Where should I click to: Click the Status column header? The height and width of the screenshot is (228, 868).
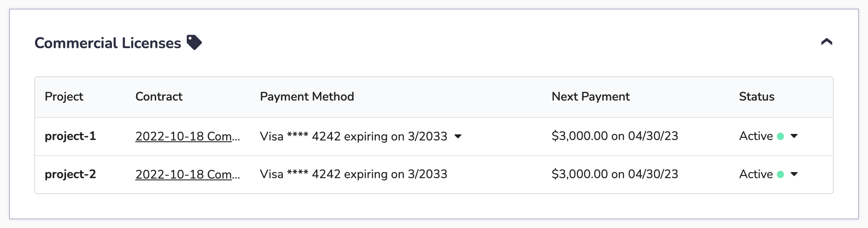[x=757, y=96]
